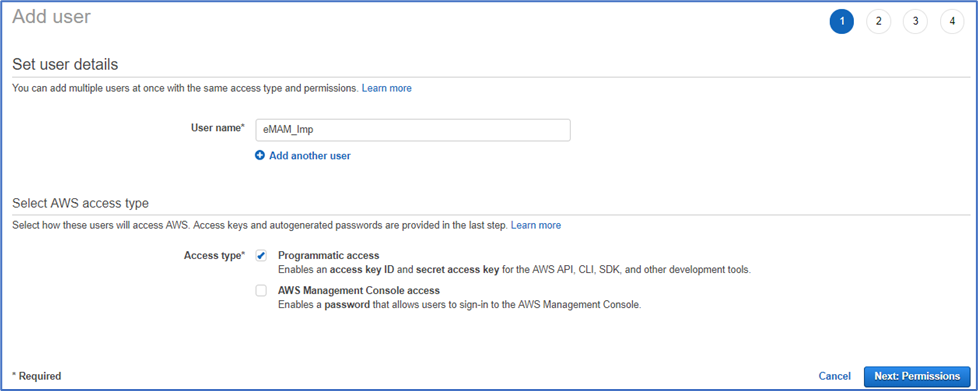Jump to step 2 circle indicator
Screen dimensions: 978x391
click(878, 21)
